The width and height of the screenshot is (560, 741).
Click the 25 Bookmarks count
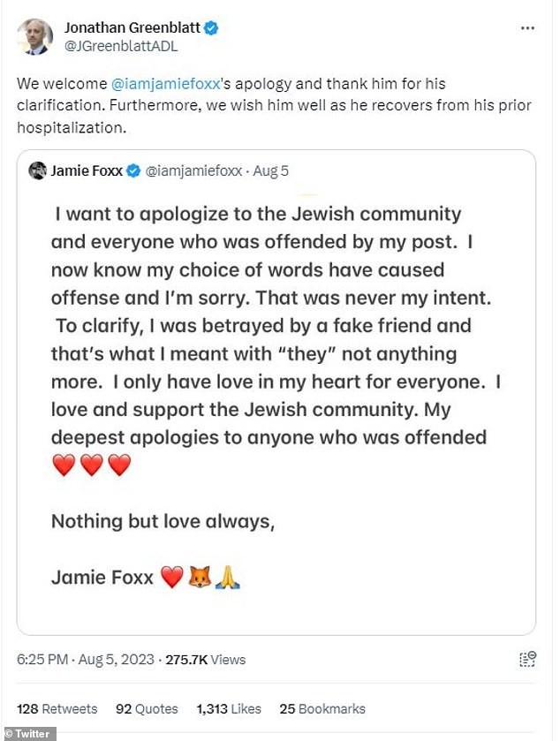coord(322,709)
